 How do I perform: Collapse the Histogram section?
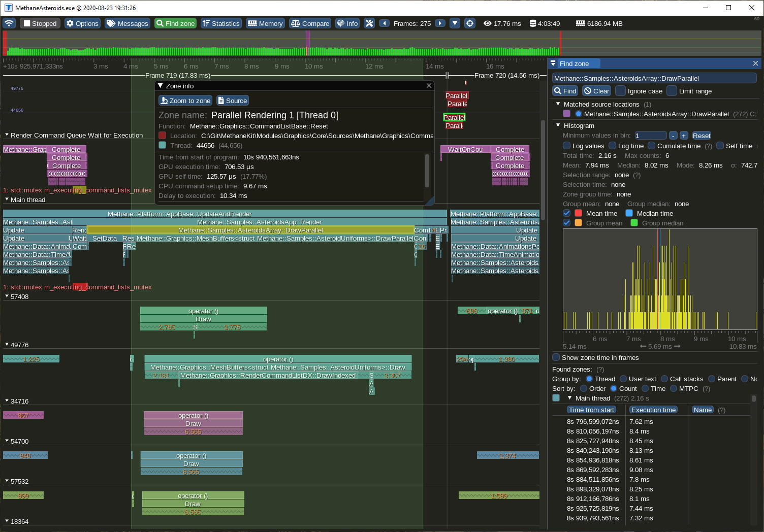point(558,125)
